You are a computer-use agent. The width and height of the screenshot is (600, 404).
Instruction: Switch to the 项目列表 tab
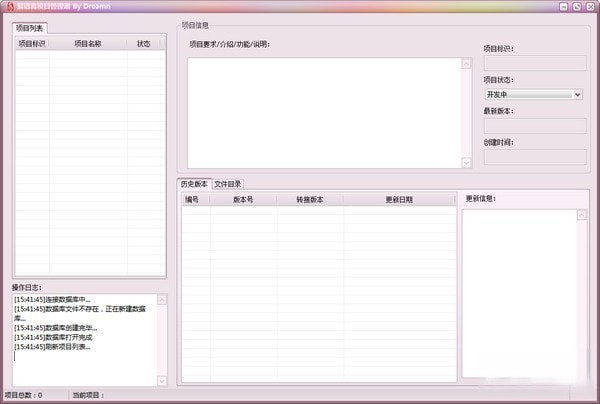tap(29, 28)
